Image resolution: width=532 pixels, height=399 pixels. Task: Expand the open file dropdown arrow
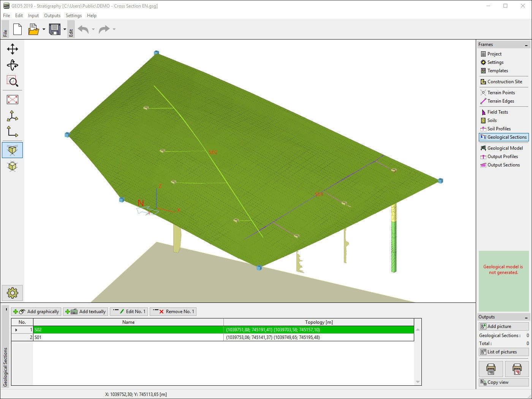coord(44,29)
